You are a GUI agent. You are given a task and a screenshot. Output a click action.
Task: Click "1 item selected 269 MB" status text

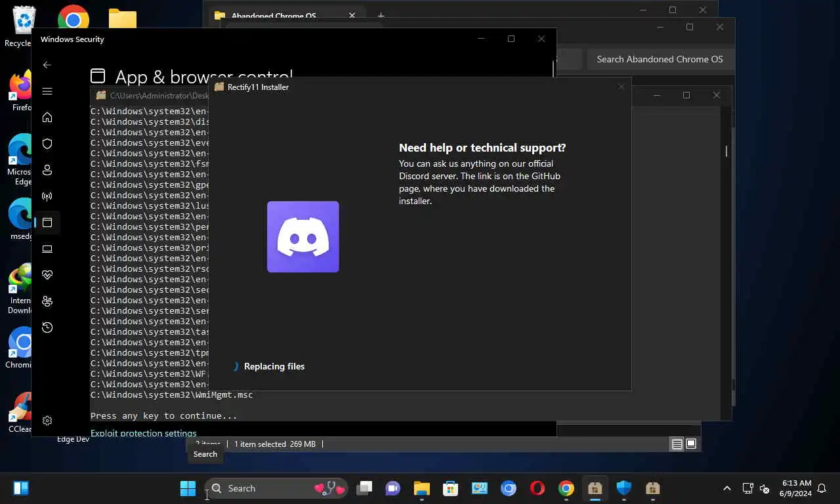click(275, 444)
